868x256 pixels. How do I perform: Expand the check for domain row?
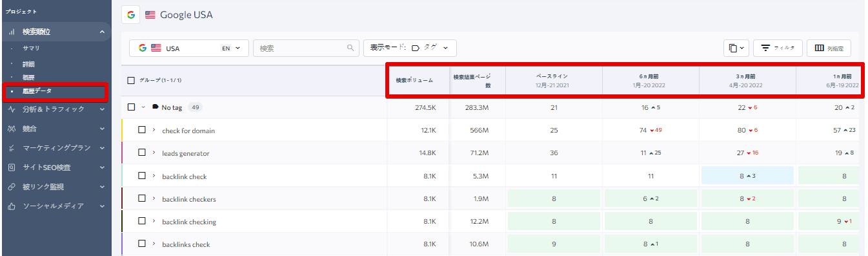[x=154, y=131]
